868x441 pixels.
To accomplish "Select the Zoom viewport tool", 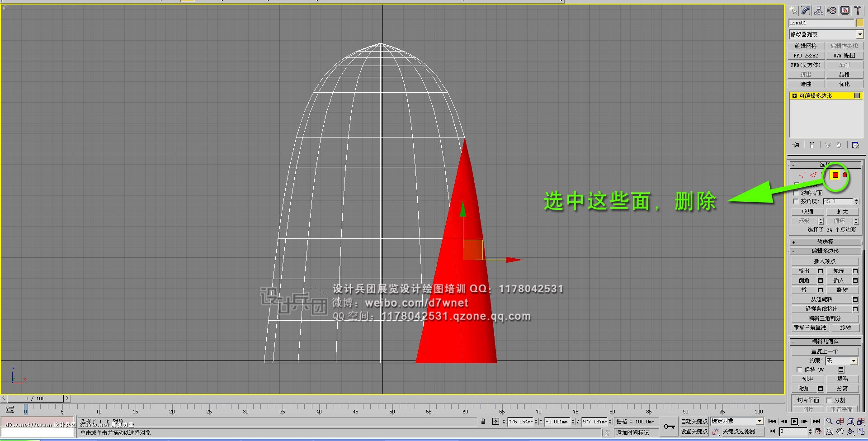I will 829,421.
